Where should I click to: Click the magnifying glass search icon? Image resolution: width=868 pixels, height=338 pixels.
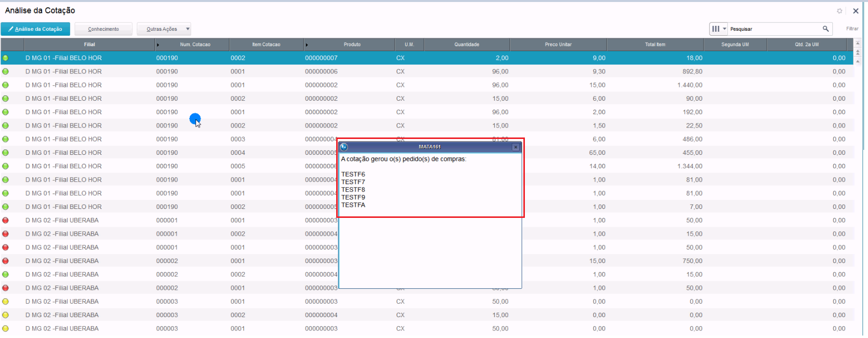point(826,29)
